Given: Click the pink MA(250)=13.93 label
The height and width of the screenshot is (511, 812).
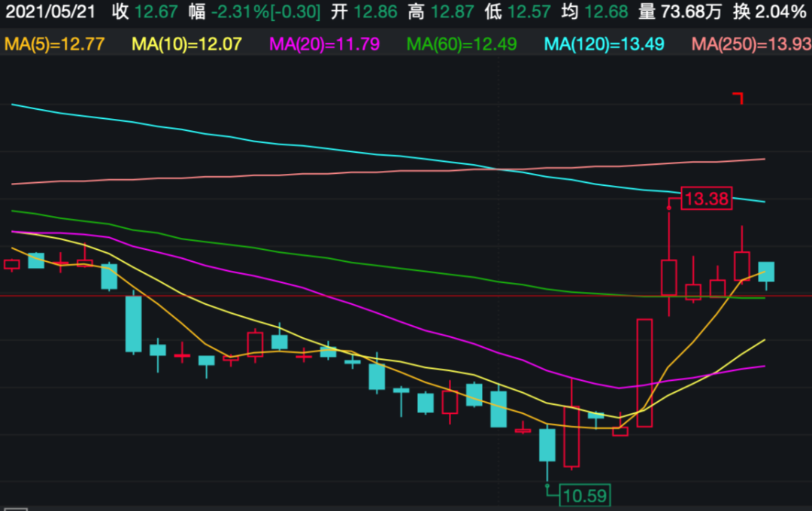Looking at the screenshot, I should (x=750, y=44).
